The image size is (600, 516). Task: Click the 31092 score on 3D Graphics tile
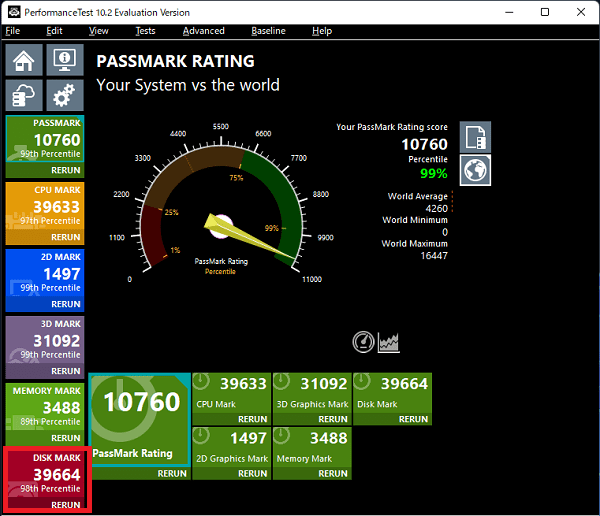pyautogui.click(x=324, y=384)
